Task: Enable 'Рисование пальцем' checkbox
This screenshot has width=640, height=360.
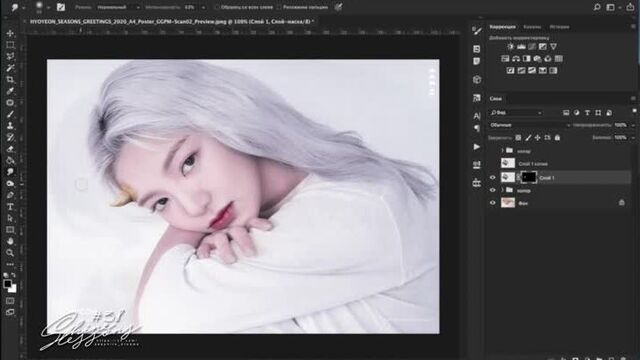Action: click(x=279, y=7)
